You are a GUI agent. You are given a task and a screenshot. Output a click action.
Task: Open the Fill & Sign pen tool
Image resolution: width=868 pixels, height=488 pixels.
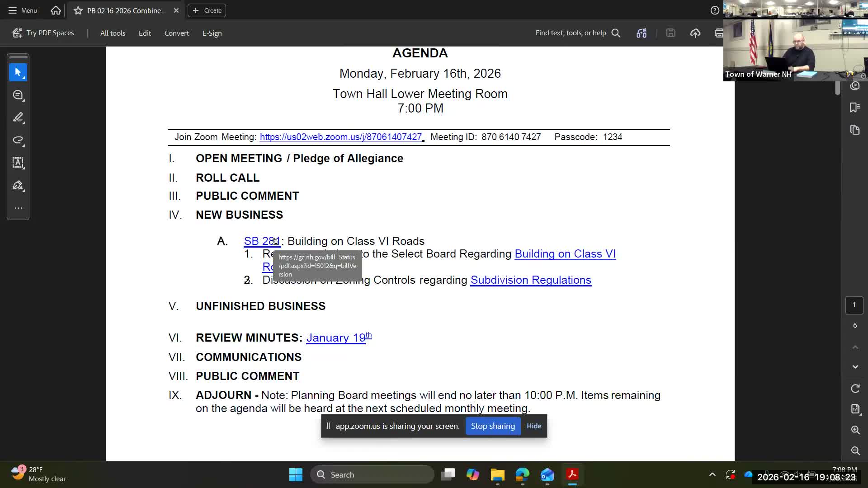[x=18, y=185]
